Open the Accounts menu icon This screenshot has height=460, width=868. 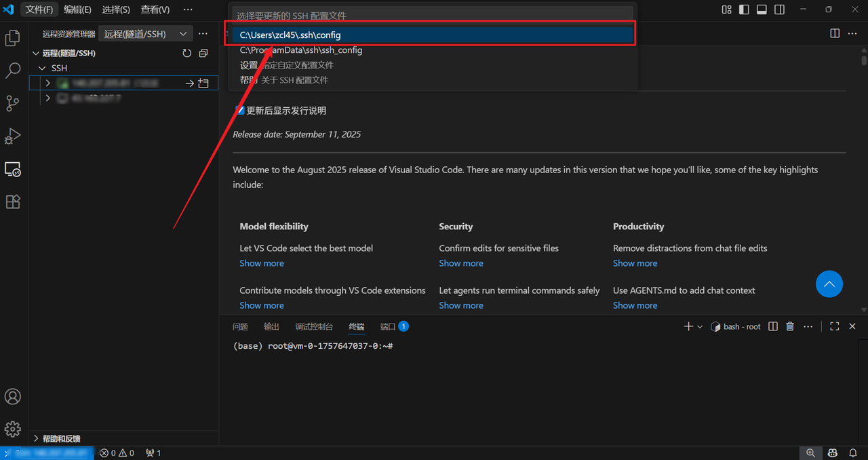click(x=12, y=396)
